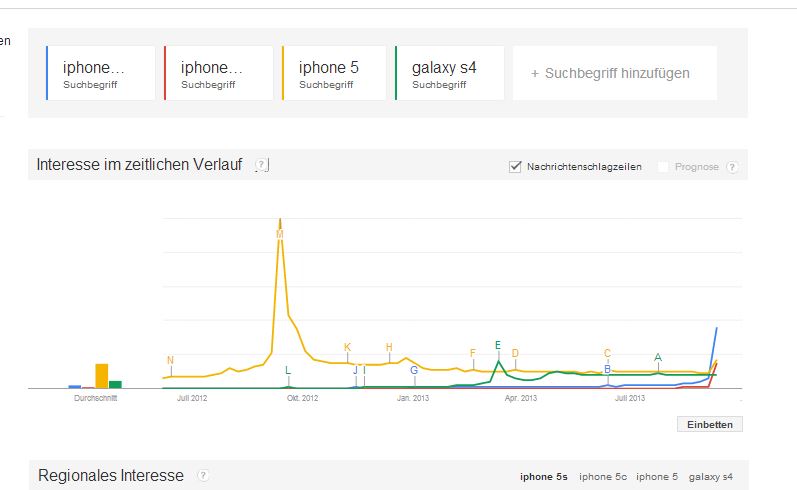This screenshot has width=797, height=490.
Task: Click news marker M at the chart peak
Action: (279, 234)
